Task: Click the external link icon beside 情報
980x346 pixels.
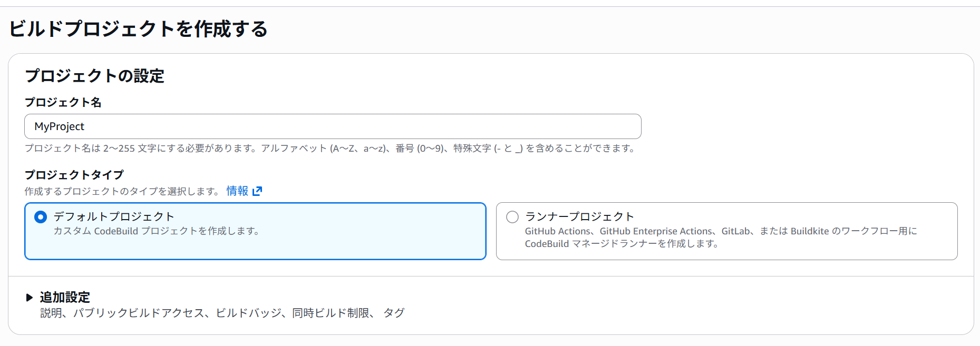Action: [257, 191]
